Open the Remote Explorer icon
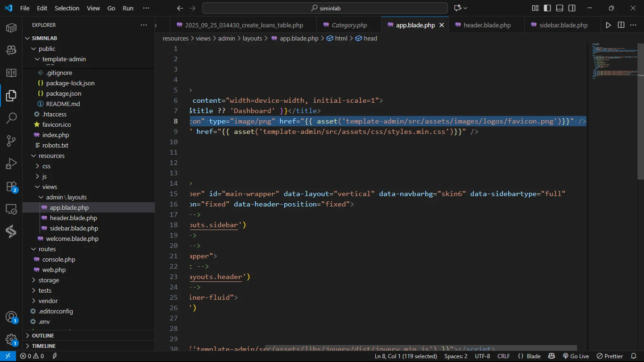This screenshot has height=362, width=644. 11,209
